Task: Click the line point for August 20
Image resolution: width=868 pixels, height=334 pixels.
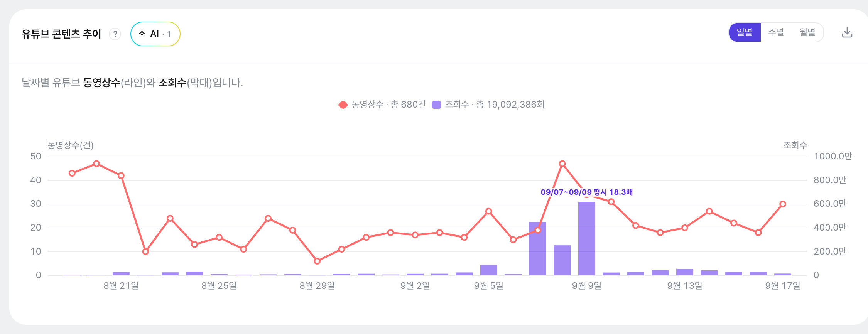Action: tap(96, 164)
